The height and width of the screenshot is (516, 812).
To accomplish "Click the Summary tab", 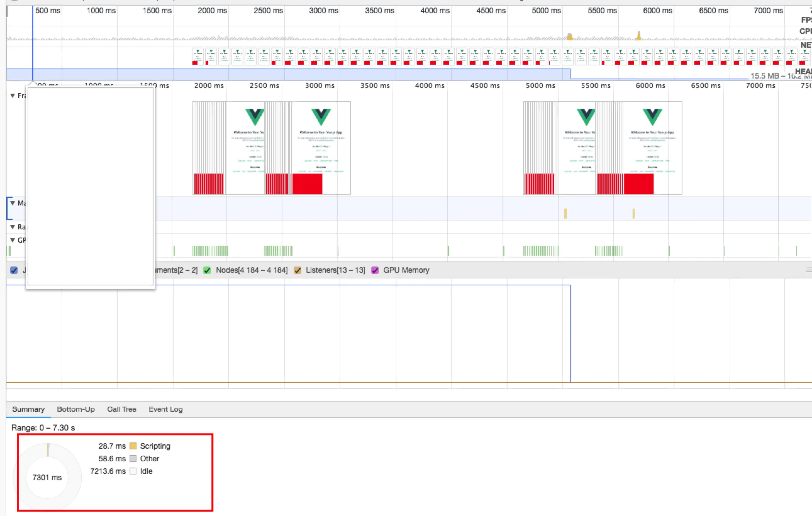I will [x=28, y=409].
